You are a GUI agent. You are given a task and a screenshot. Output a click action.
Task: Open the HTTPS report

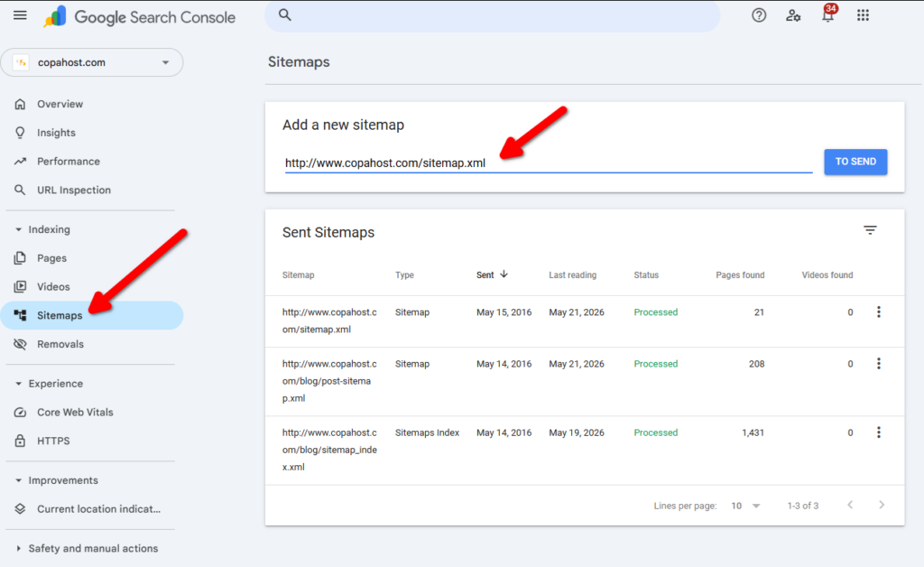pos(53,441)
